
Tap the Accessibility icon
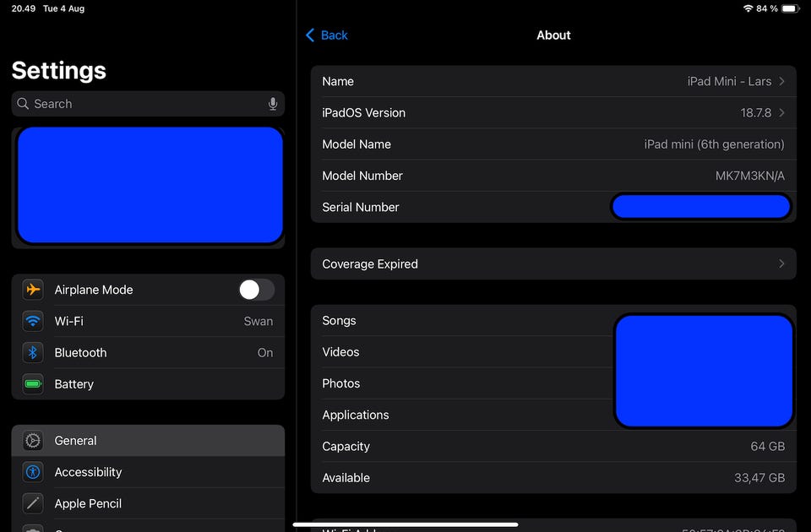pyautogui.click(x=33, y=472)
